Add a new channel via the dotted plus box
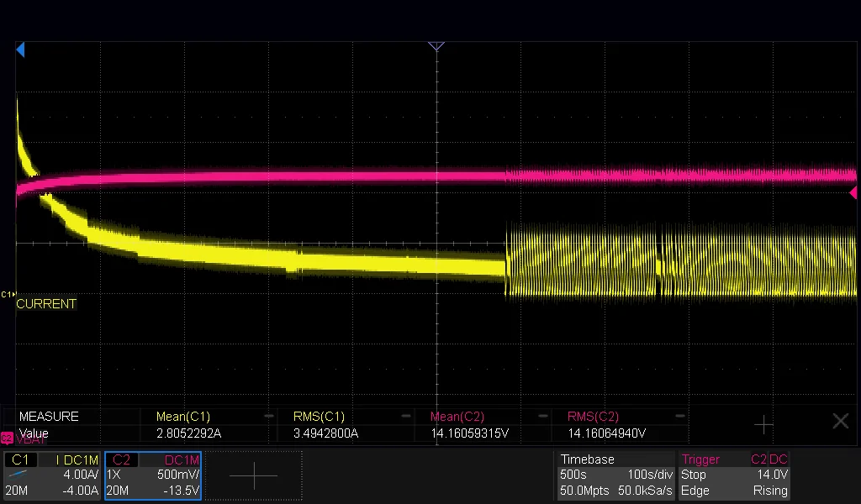Image resolution: width=861 pixels, height=504 pixels. tap(254, 475)
